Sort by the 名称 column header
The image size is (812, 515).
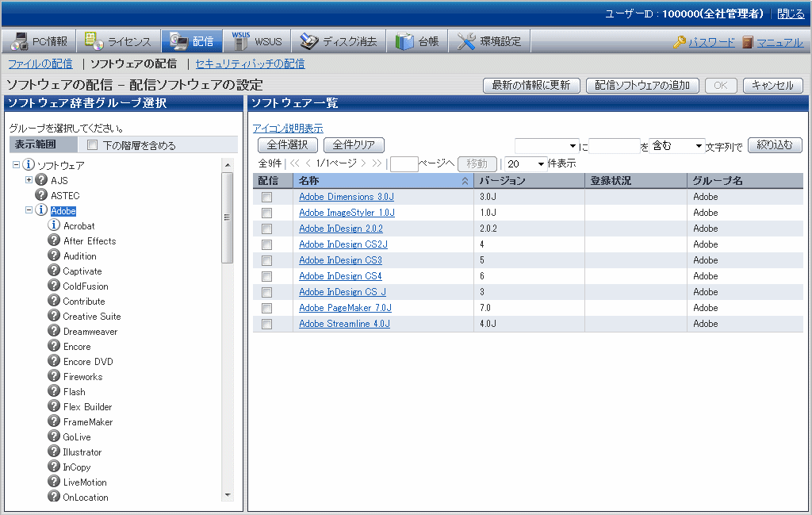[x=383, y=180]
